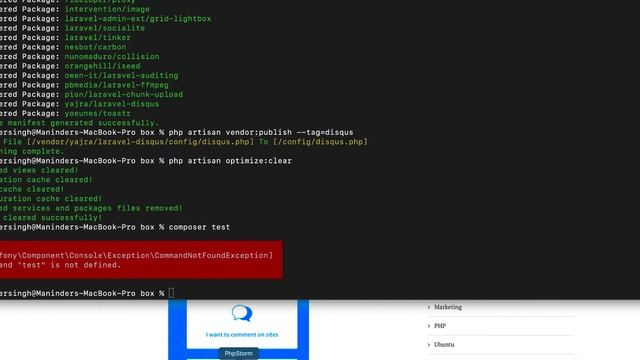Click the "pion/laravel-chunk-upload" package name

point(124,94)
